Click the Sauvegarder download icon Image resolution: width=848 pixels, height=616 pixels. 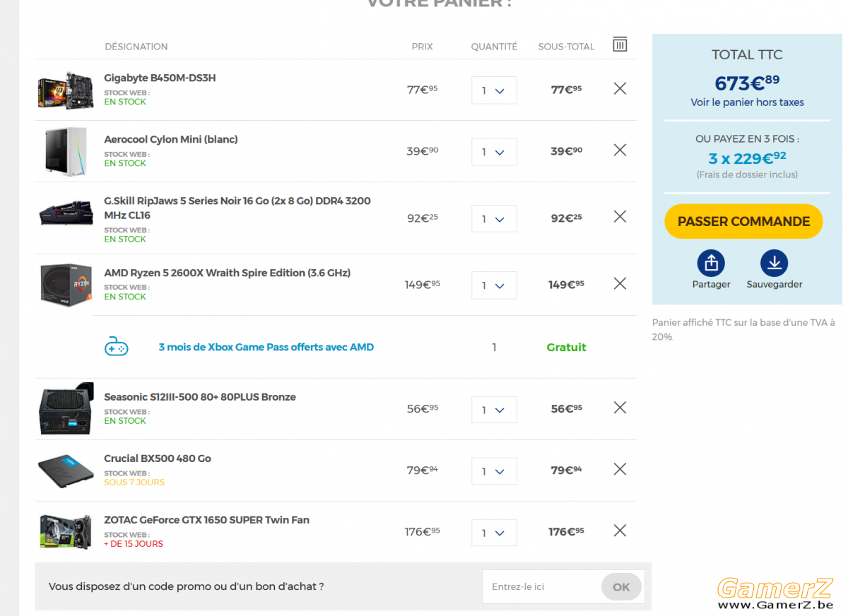click(775, 263)
